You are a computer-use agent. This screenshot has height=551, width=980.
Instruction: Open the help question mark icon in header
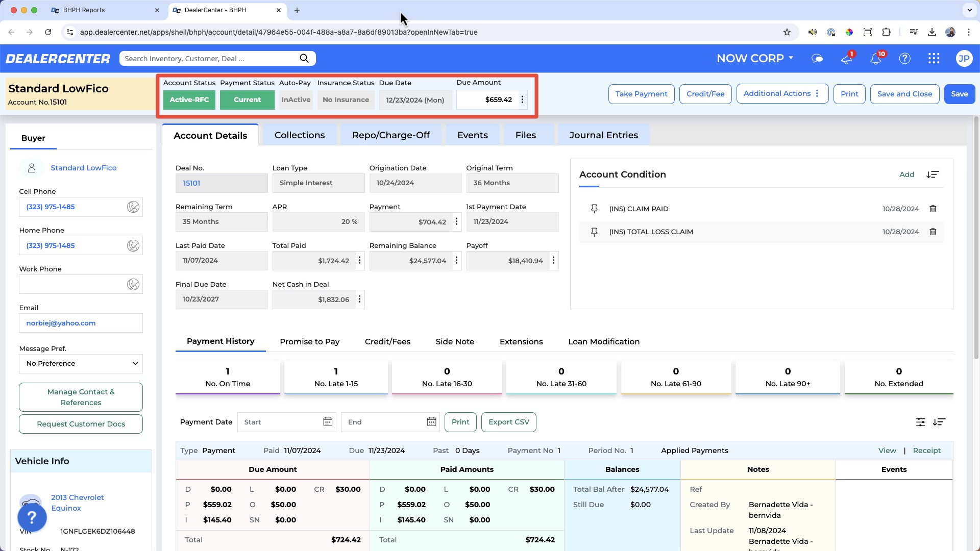click(x=905, y=59)
